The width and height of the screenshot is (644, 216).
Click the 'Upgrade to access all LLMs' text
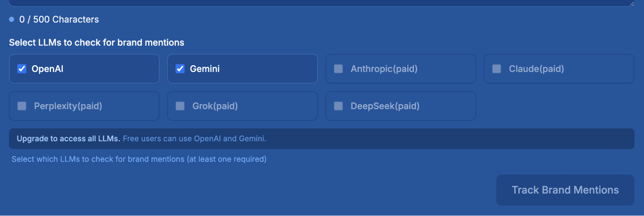pyautogui.click(x=68, y=139)
